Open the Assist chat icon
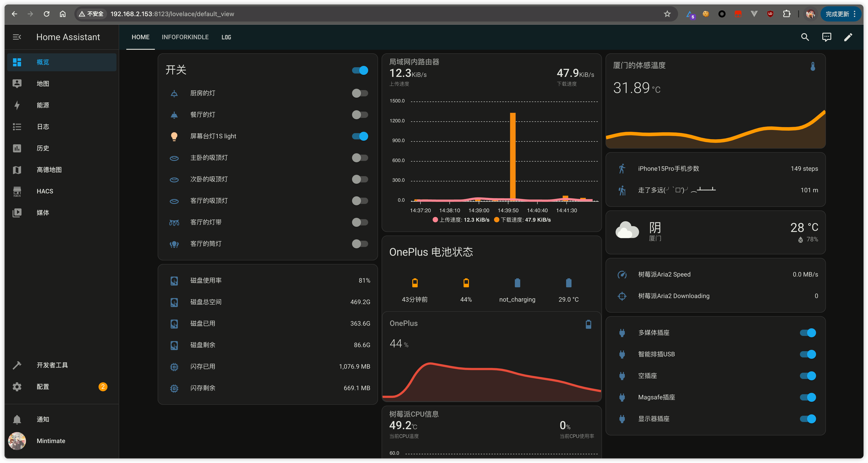 click(x=826, y=37)
